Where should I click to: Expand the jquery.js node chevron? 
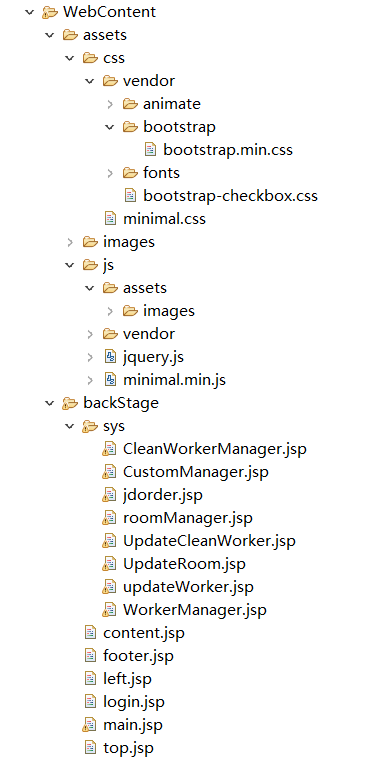point(90,357)
